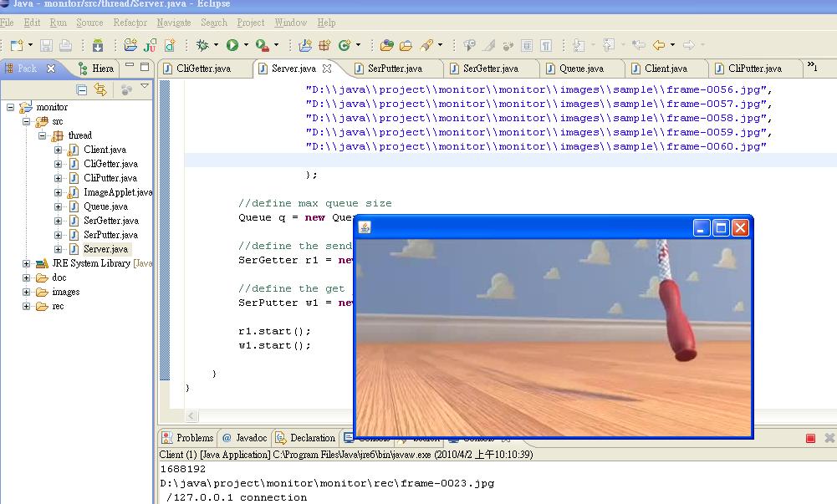Viewport: 837px width, 504px height.
Task: Click the Search flashlight toolbar icon
Action: (426, 45)
